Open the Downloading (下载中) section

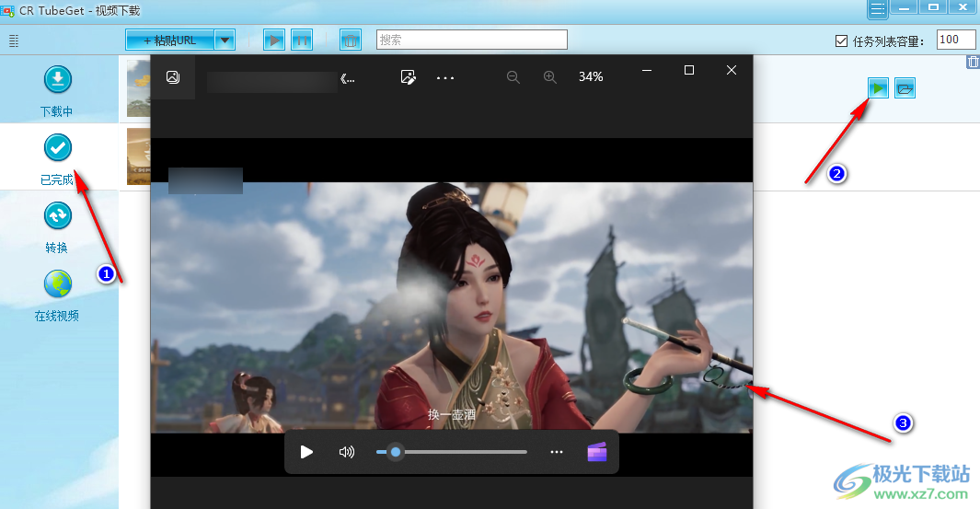(57, 91)
